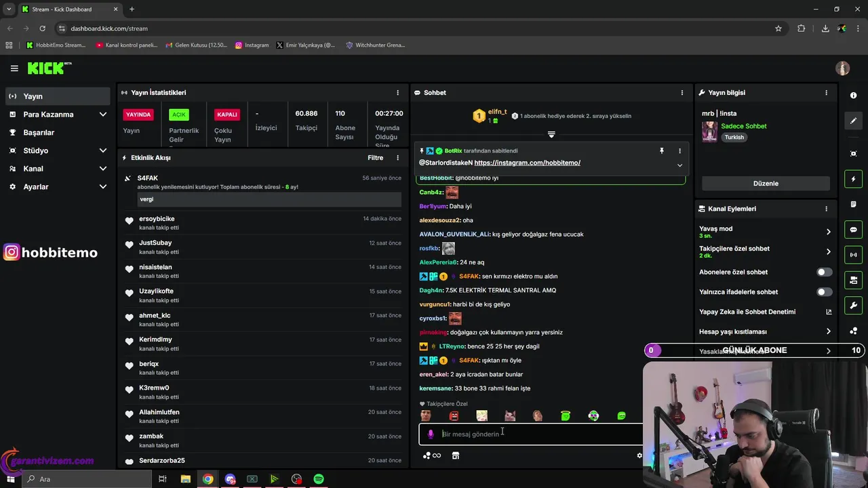Toggle the broadcast signal panel icon

coord(853,255)
